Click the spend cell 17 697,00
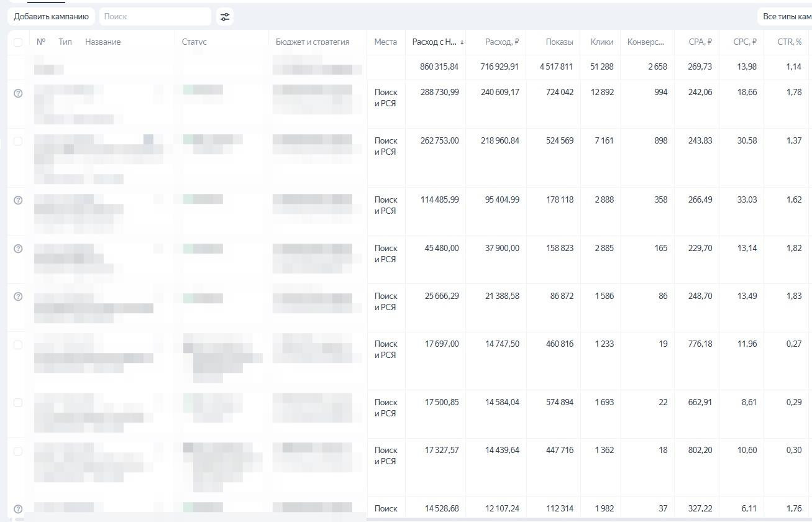Viewport: 812px width, 522px height. 442,344
